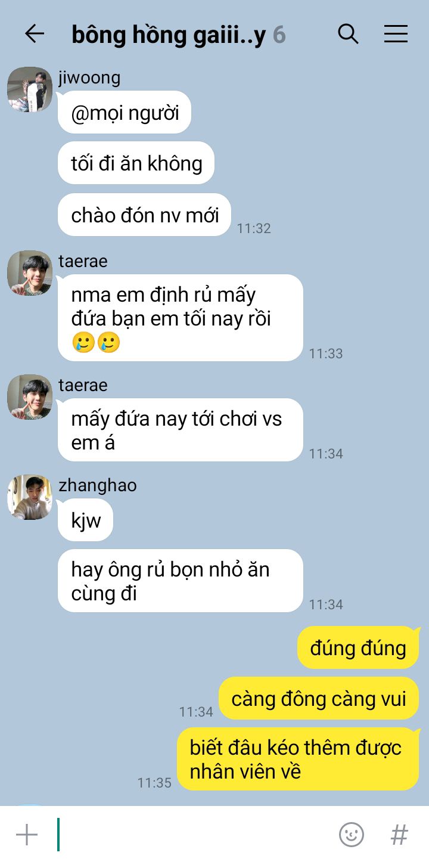Image resolution: width=429 pixels, height=868 pixels.
Task: Tap the member count 6 in the header
Action: click(x=279, y=35)
